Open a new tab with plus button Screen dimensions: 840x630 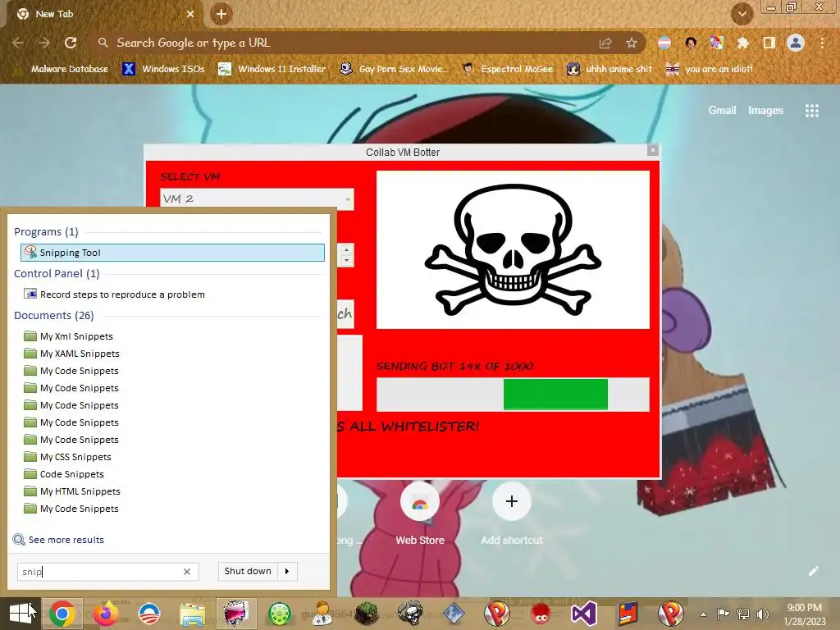point(221,14)
